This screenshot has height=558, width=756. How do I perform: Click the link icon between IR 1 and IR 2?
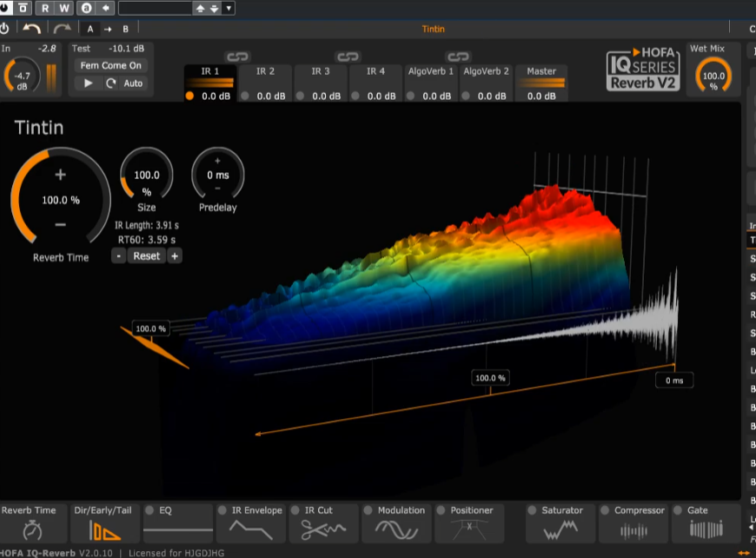pos(237,56)
